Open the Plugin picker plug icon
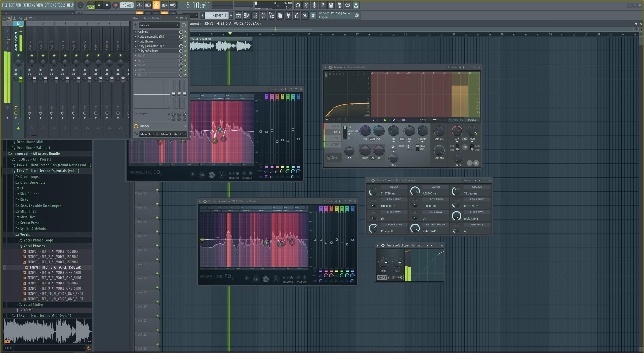Screen dimensions: 644x353 tap(288, 16)
